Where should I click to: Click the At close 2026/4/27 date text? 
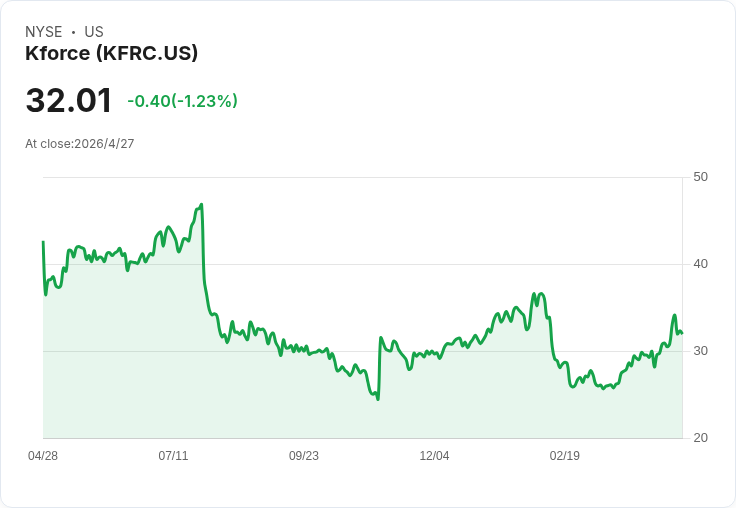[x=80, y=144]
